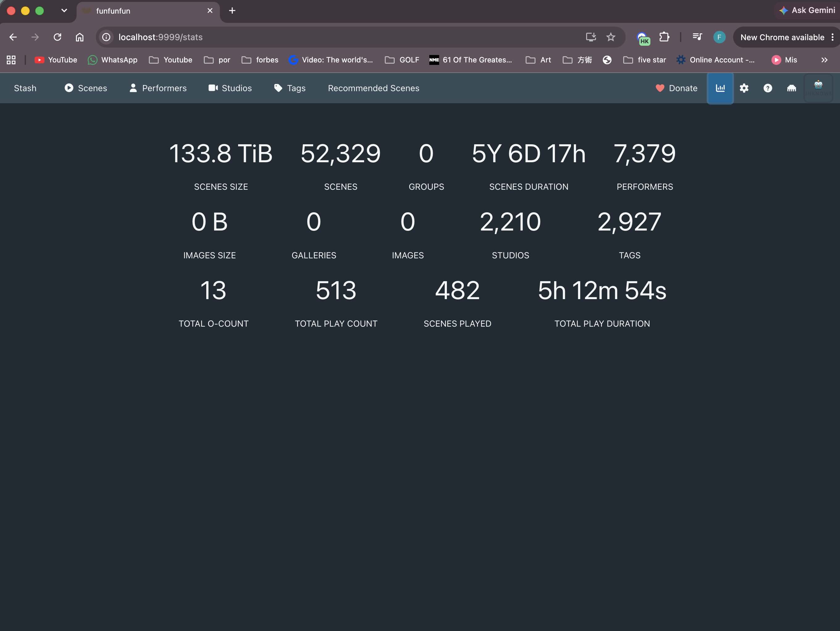Select the funfunfun tab
Screen dimensions: 840x631
pyautogui.click(x=148, y=11)
